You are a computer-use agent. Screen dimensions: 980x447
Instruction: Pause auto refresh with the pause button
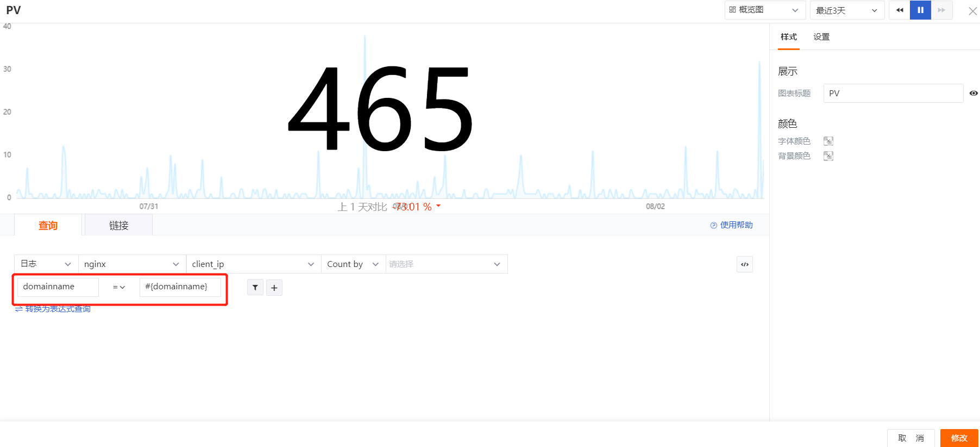pos(921,10)
